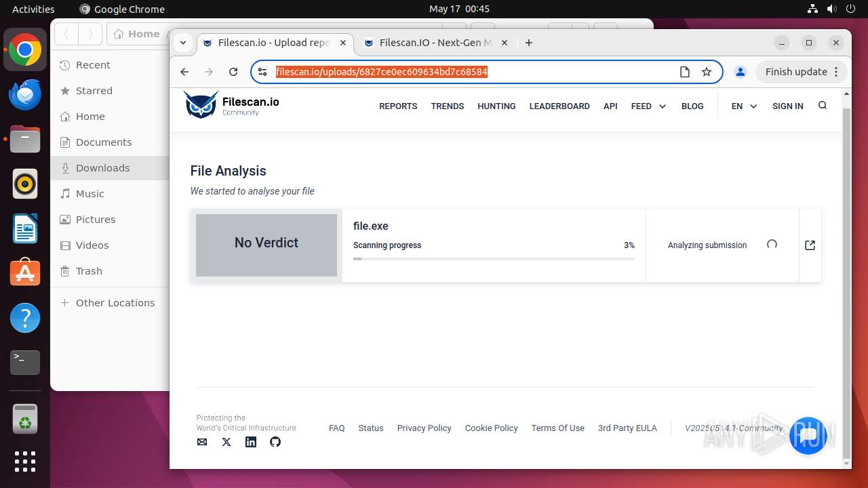The image size is (868, 488).
Task: Open the HUNTING menu item
Action: [496, 106]
